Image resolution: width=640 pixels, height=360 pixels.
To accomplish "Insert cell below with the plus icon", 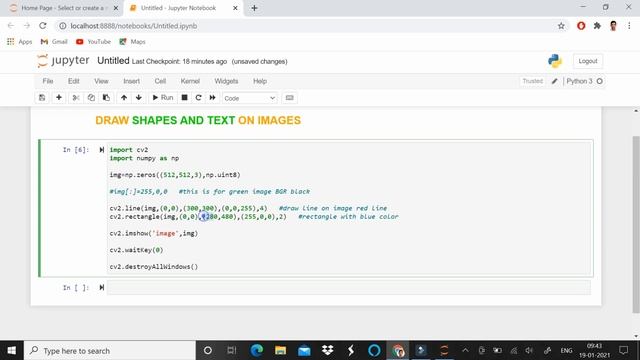I will (59, 98).
